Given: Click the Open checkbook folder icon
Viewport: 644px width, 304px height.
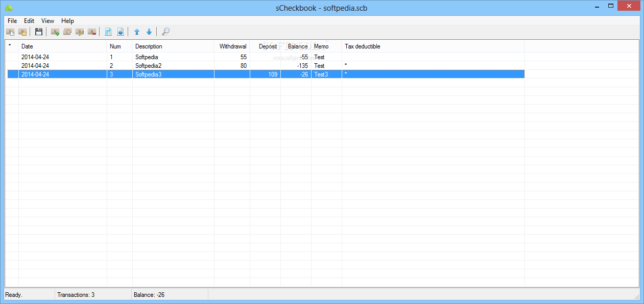Looking at the screenshot, I should [22, 32].
